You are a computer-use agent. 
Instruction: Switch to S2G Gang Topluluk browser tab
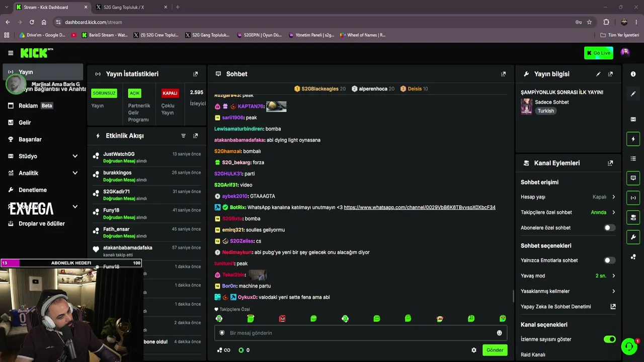(131, 7)
